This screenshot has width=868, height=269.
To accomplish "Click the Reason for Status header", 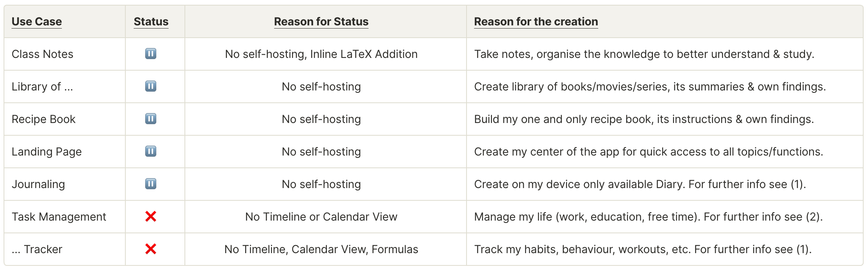I will [x=321, y=21].
